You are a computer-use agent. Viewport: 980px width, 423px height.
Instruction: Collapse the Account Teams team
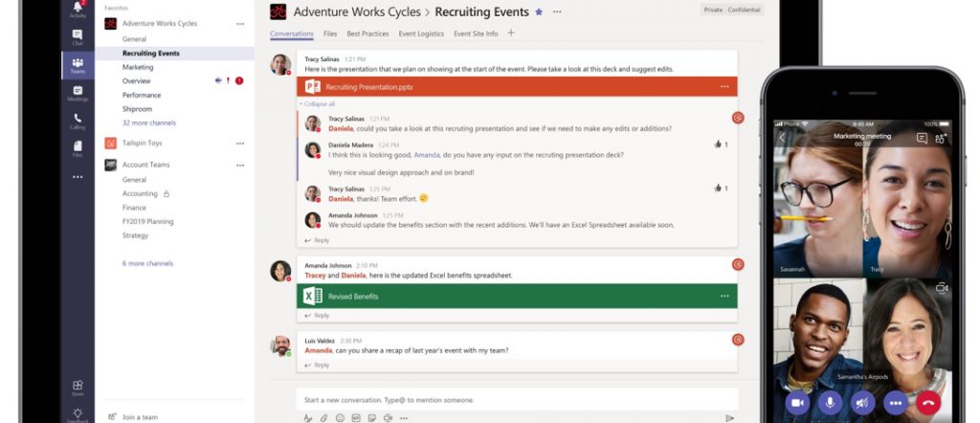145,165
